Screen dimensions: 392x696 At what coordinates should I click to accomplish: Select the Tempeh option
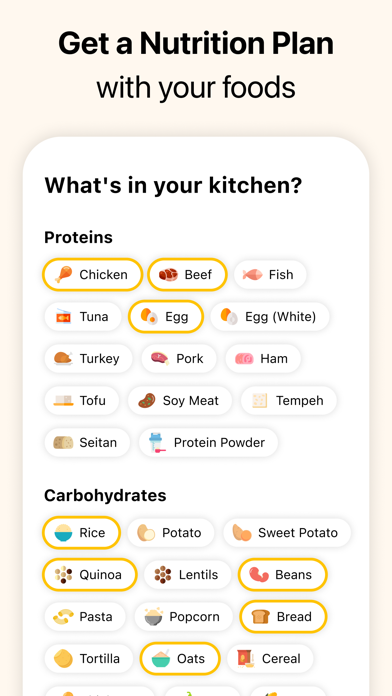pyautogui.click(x=289, y=400)
